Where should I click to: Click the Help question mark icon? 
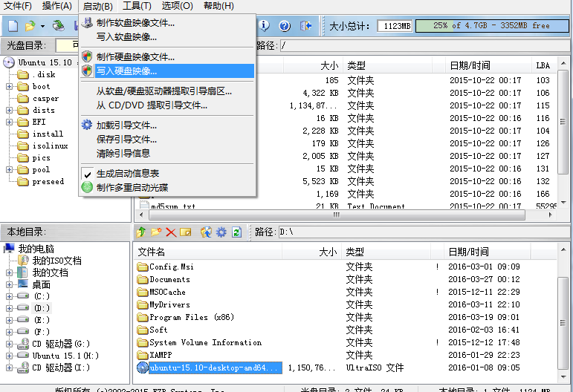tap(285, 26)
